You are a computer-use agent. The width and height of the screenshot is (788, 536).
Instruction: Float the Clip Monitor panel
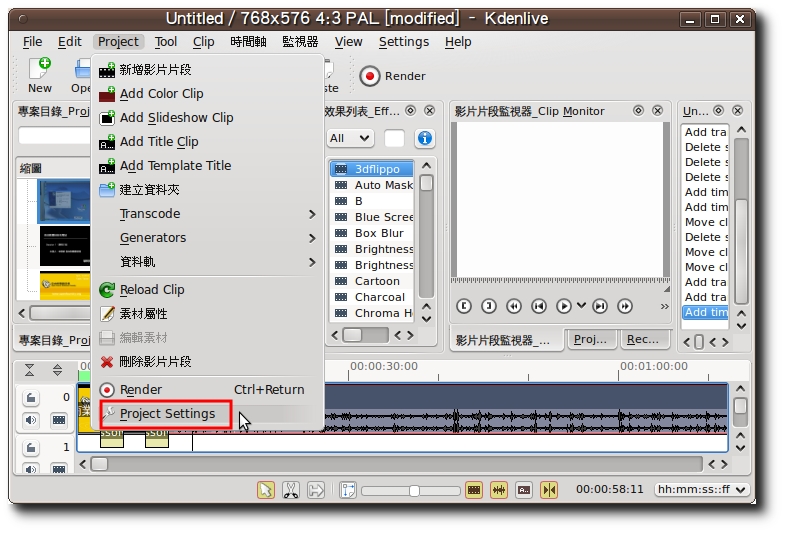point(638,111)
